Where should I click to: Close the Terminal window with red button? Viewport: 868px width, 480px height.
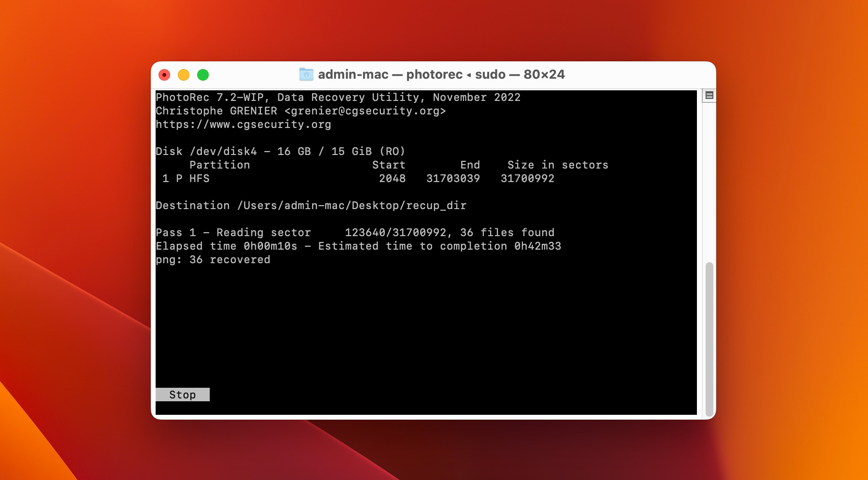164,75
